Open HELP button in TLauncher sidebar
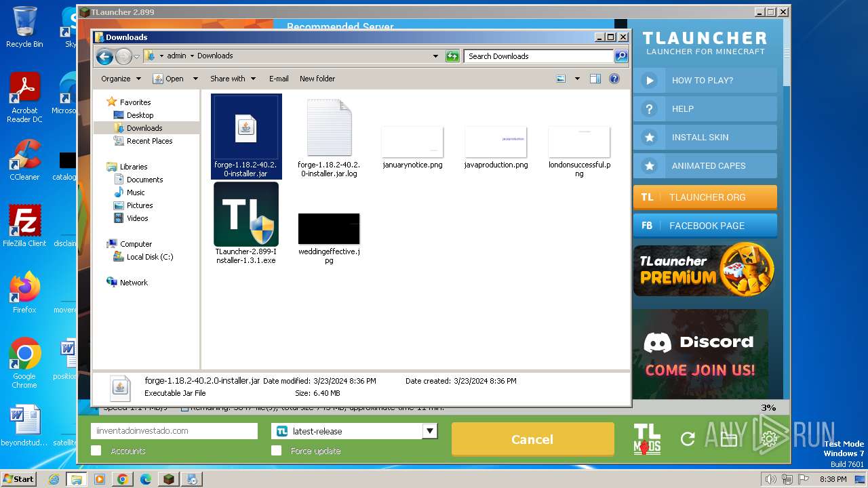Image resolution: width=868 pixels, height=488 pixels. point(705,108)
